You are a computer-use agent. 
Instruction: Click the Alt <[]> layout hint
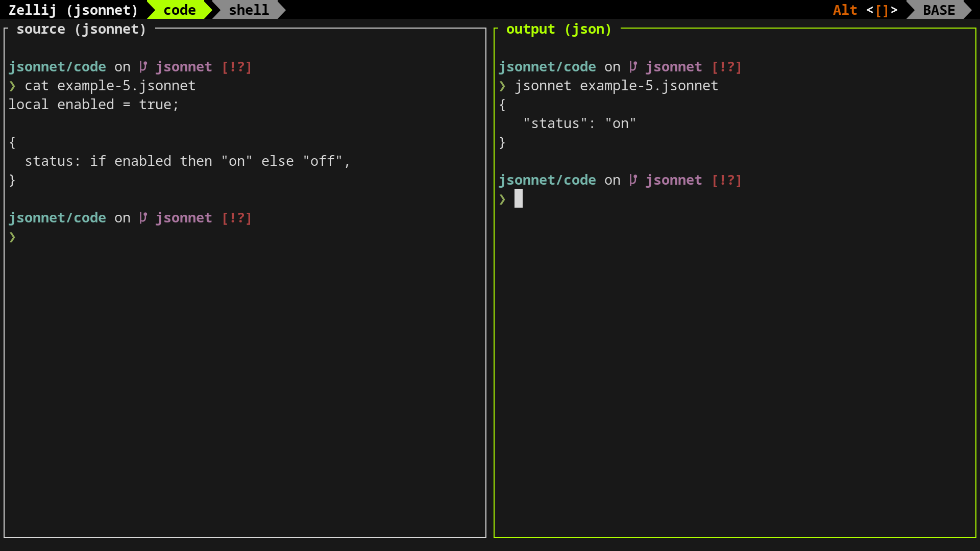click(x=865, y=10)
